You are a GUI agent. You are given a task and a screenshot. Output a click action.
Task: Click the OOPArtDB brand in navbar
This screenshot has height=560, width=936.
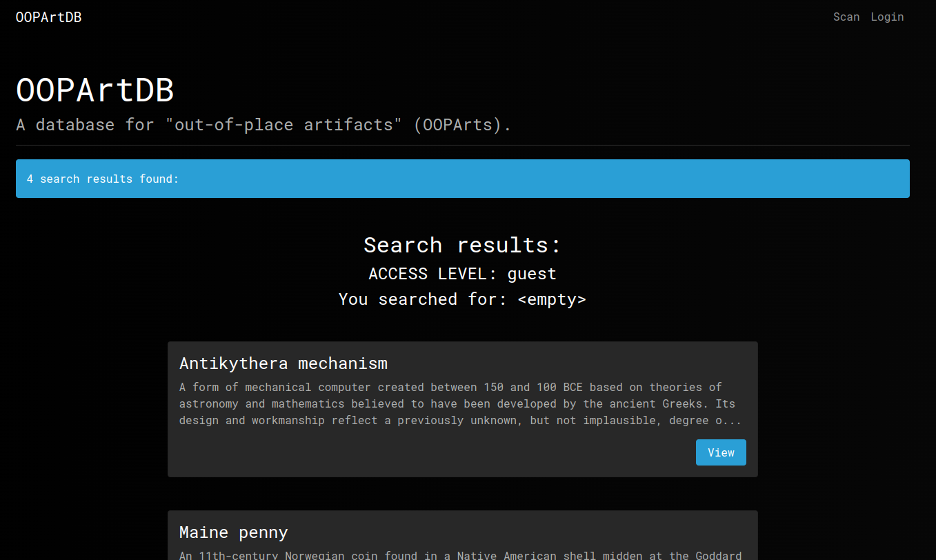point(48,17)
